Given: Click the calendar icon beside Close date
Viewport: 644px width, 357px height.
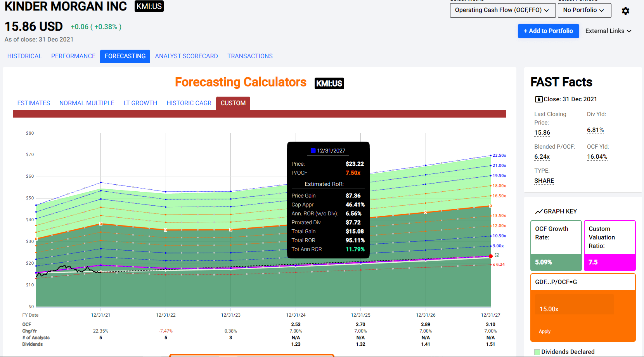Looking at the screenshot, I should tap(538, 99).
